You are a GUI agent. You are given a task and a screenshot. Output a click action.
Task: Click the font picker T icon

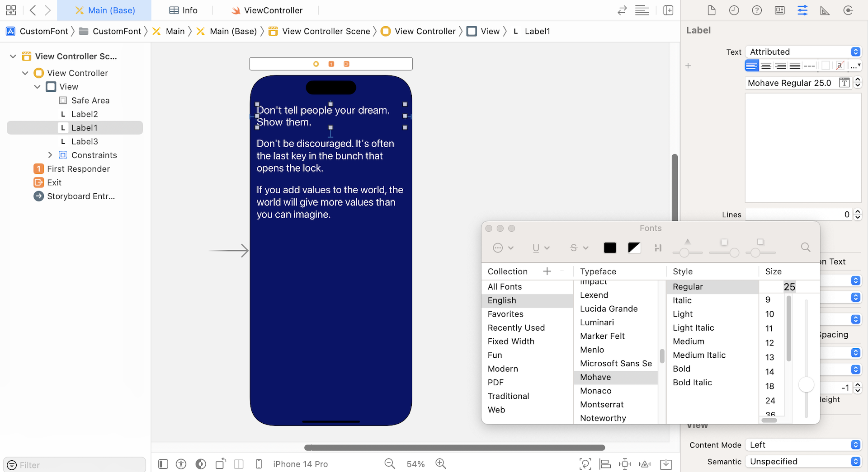click(x=844, y=83)
